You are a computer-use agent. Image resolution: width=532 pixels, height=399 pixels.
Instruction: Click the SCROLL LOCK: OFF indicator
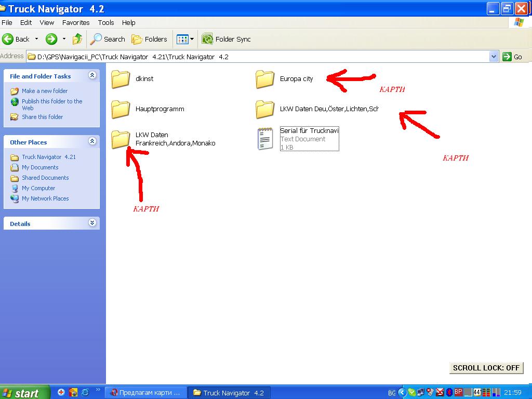point(486,368)
